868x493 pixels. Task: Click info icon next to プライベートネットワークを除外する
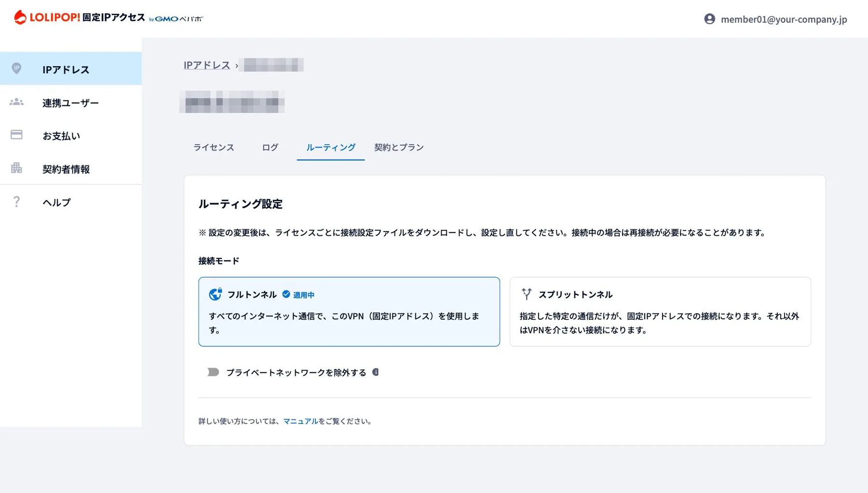pos(375,372)
